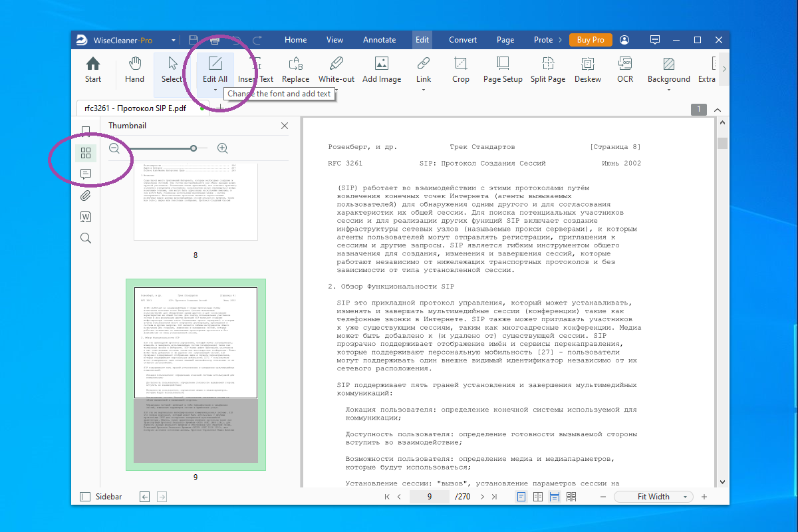Viewport: 798px width, 532px height.
Task: Jump to the last page
Action: 494,497
